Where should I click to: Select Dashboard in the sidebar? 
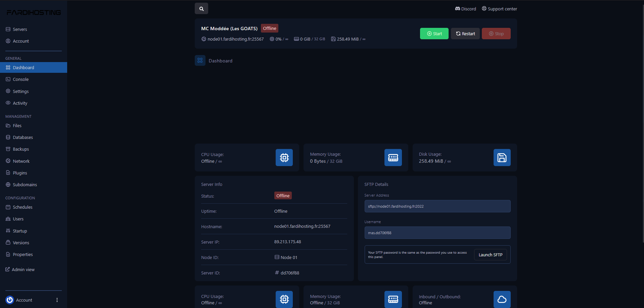point(34,67)
